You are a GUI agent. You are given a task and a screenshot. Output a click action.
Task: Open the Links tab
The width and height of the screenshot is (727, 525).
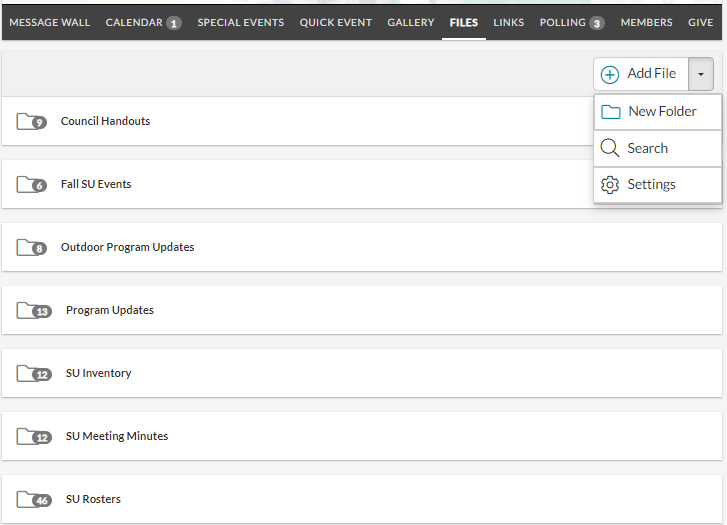pos(509,22)
